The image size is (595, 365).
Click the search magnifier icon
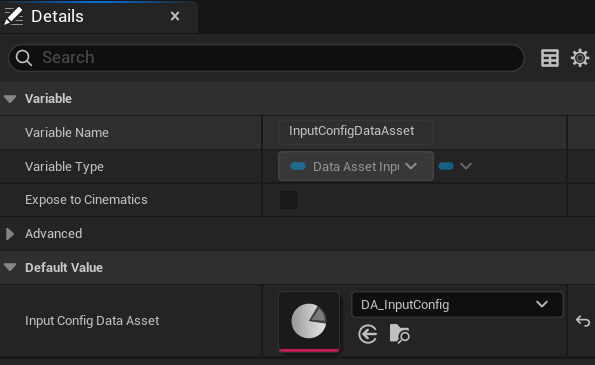coord(24,58)
